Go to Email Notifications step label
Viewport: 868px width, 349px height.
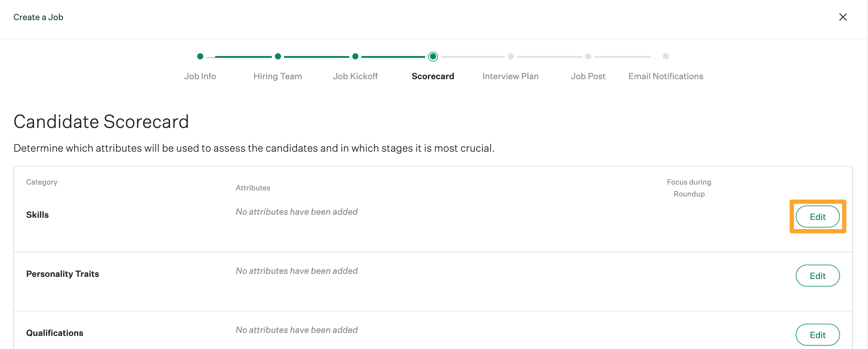tap(666, 76)
